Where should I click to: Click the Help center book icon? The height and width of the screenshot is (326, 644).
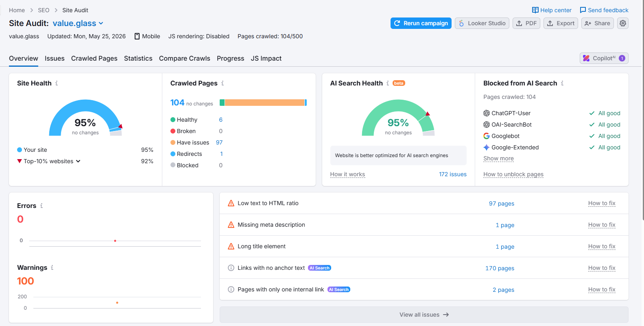(x=535, y=10)
